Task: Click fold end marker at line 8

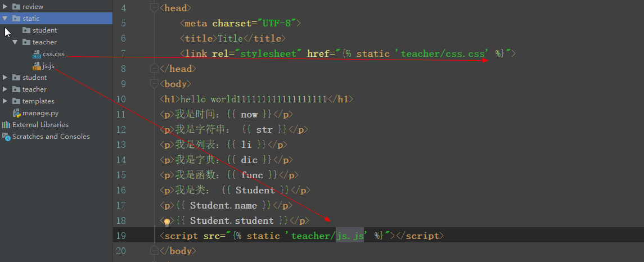Action: point(155,68)
